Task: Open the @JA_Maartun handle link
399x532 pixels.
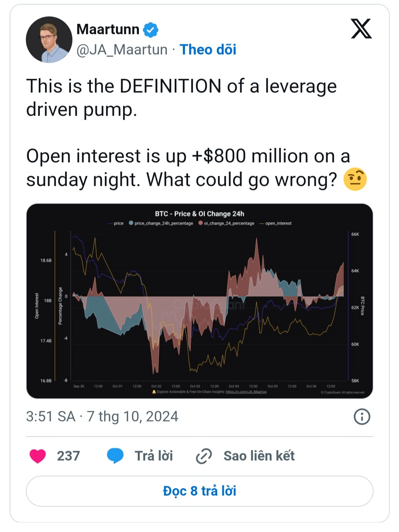Action: (x=122, y=50)
